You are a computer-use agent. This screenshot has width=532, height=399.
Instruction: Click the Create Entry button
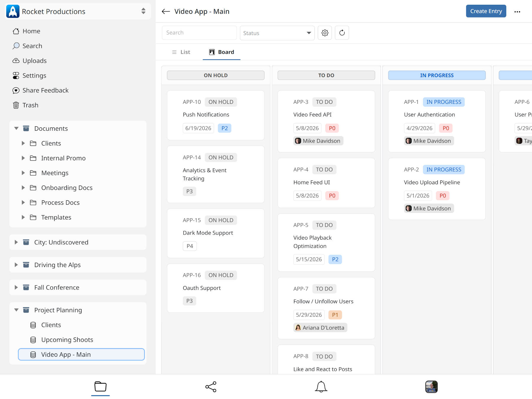(486, 11)
